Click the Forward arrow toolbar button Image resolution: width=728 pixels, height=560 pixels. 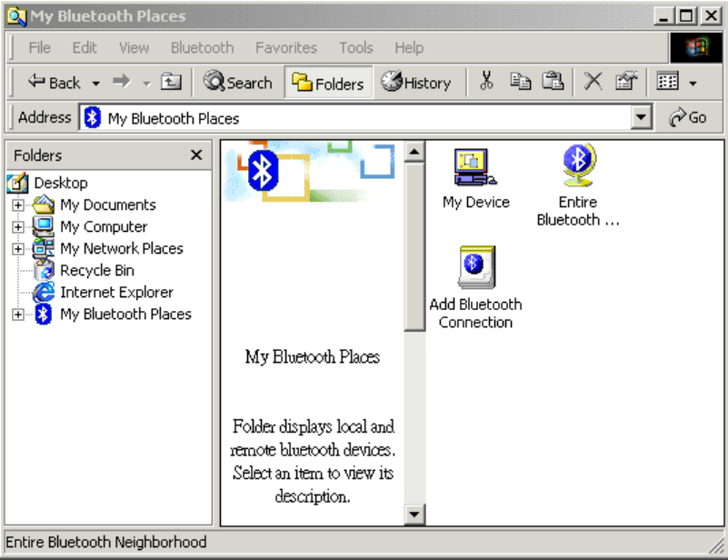pyautogui.click(x=122, y=82)
